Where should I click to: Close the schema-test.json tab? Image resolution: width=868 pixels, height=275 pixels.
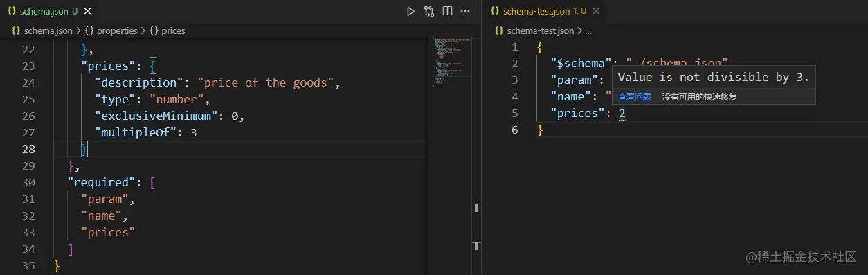[597, 11]
